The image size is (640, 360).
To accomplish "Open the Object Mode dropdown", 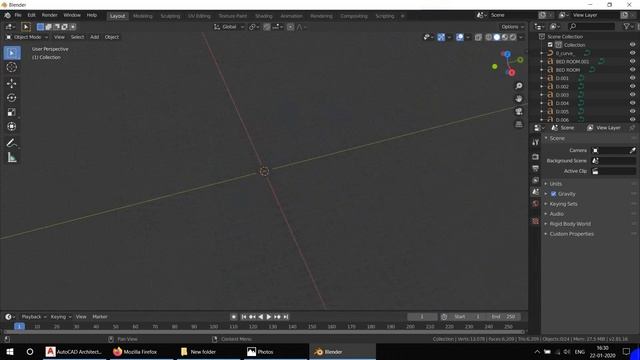I will [27, 37].
